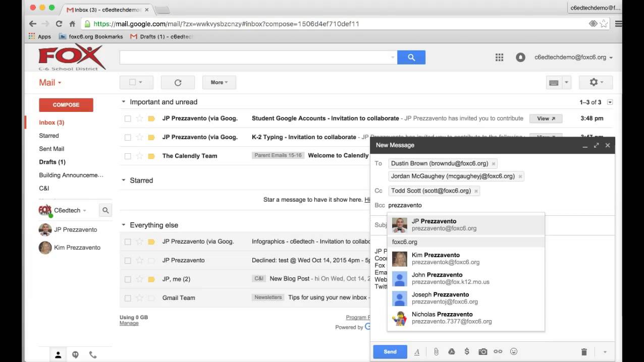This screenshot has width=644, height=362.
Task: Open input tools dropdown arrow
Action: 566,83
